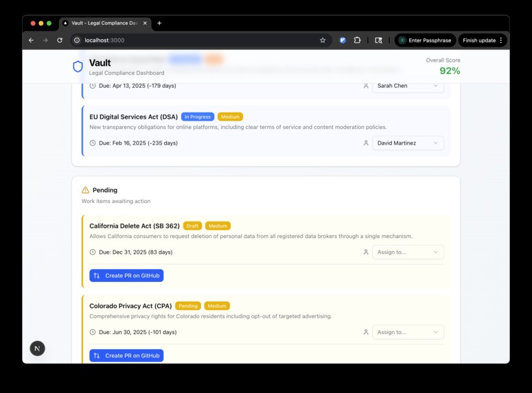532x393 pixels.
Task: Bookmark this page with the star icon
Action: tap(323, 40)
